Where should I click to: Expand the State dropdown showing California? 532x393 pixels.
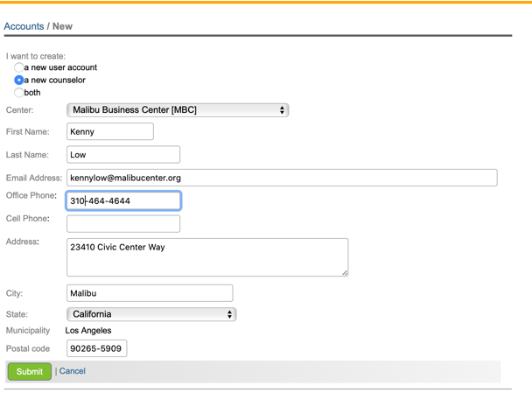(151, 314)
